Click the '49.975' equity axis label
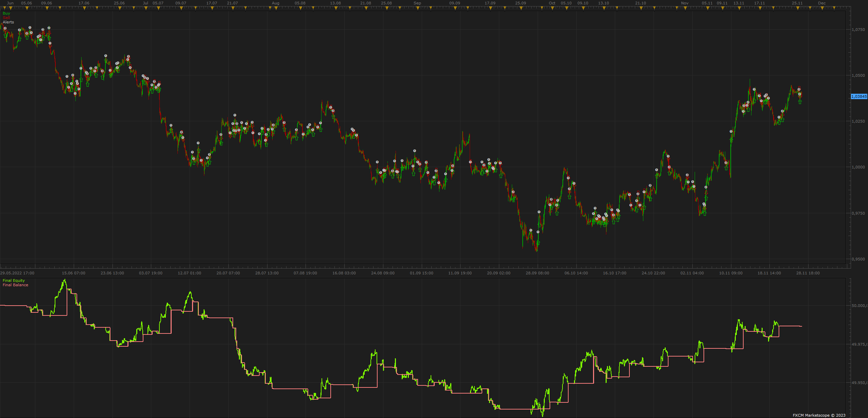Image resolution: width=868 pixels, height=418 pixels. coord(860,344)
